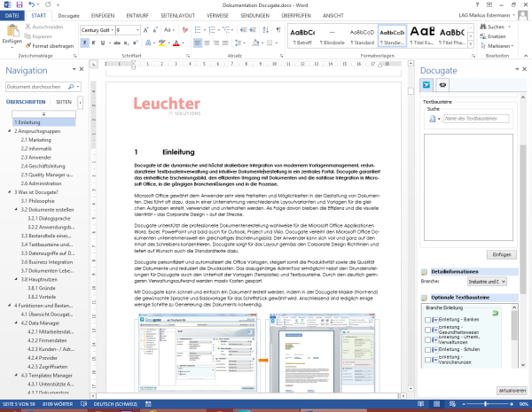Viewport: 532px width, 412px height.
Task: Click the multilevel list icon
Action: coord(226,30)
